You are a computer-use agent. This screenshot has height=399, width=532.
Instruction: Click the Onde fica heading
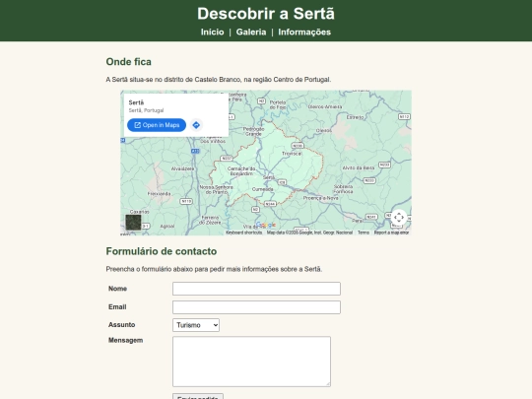coord(129,62)
